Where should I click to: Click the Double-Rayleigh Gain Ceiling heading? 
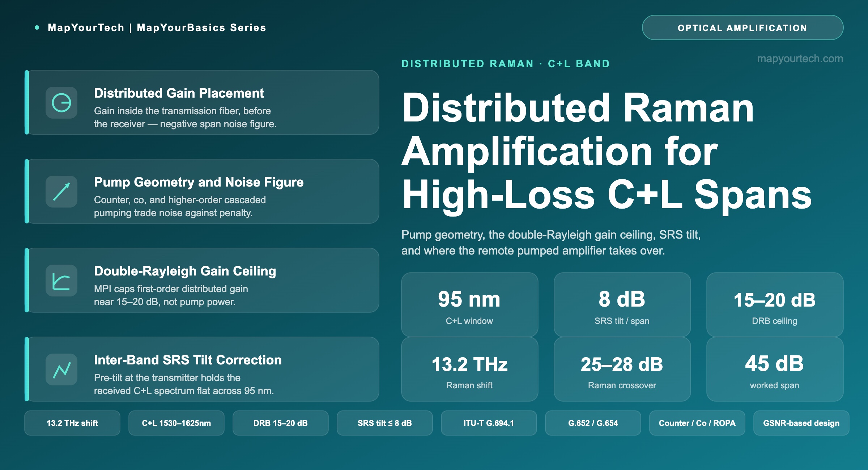click(185, 271)
